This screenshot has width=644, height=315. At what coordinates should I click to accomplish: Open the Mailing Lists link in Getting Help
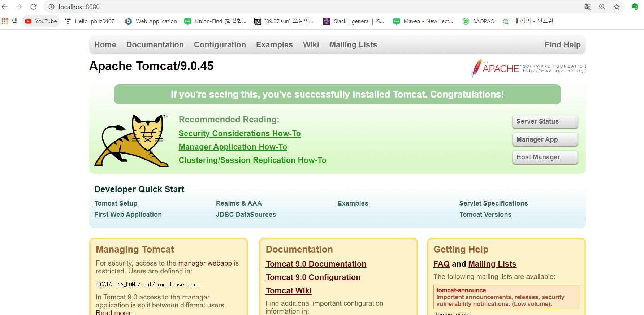coord(492,264)
